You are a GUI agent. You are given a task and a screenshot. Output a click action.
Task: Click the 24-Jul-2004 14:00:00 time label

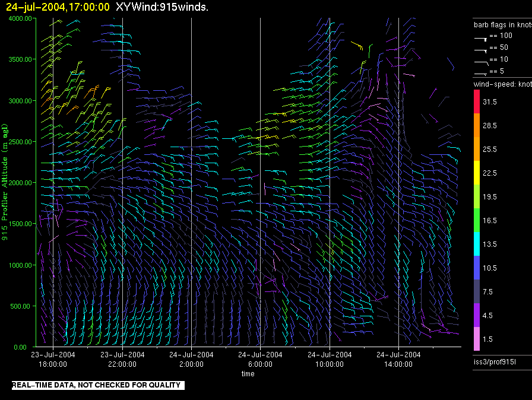tap(398, 359)
